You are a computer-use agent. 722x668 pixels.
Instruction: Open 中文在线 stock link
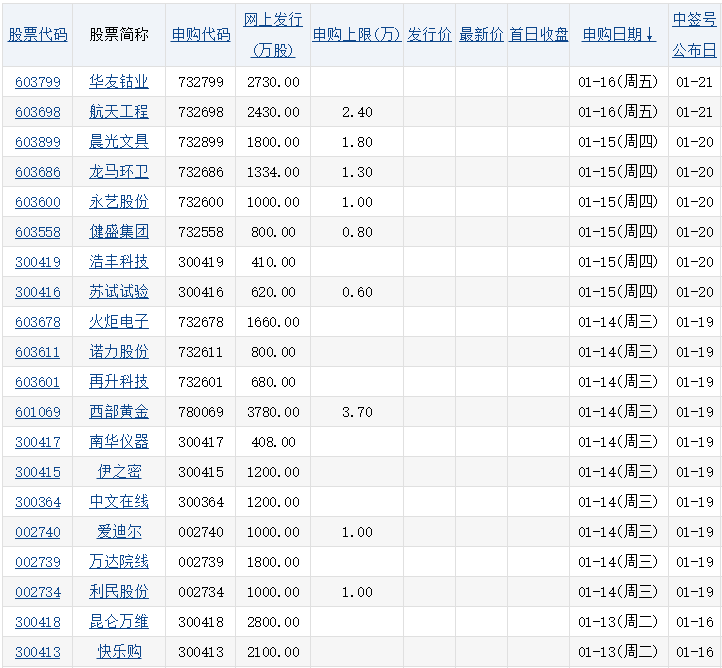tap(119, 502)
